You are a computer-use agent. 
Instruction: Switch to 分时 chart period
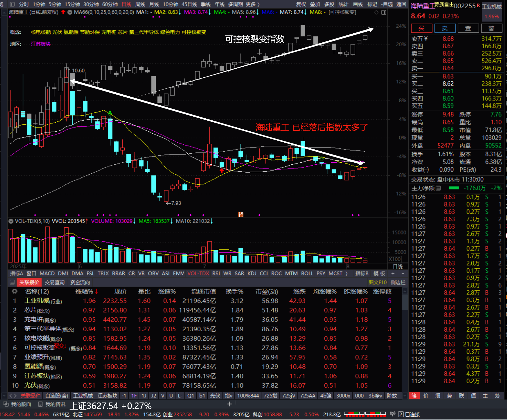coord(24,4)
